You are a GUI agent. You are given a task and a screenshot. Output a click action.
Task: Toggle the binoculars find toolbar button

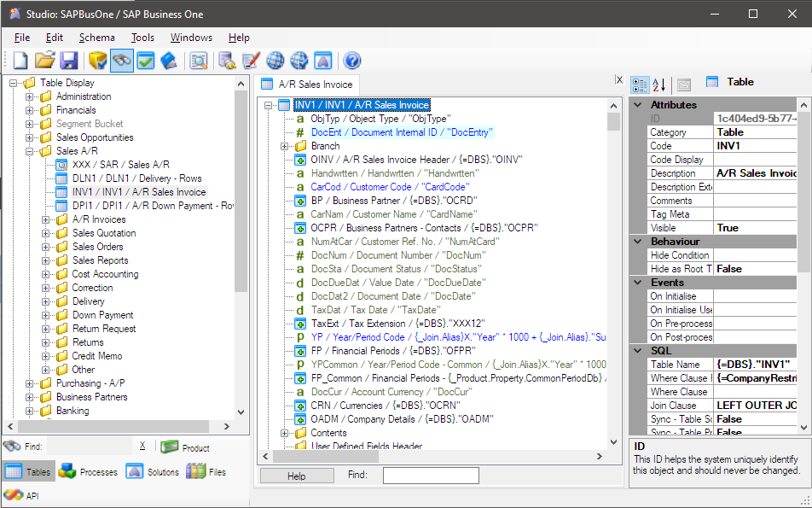pyautogui.click(x=122, y=61)
